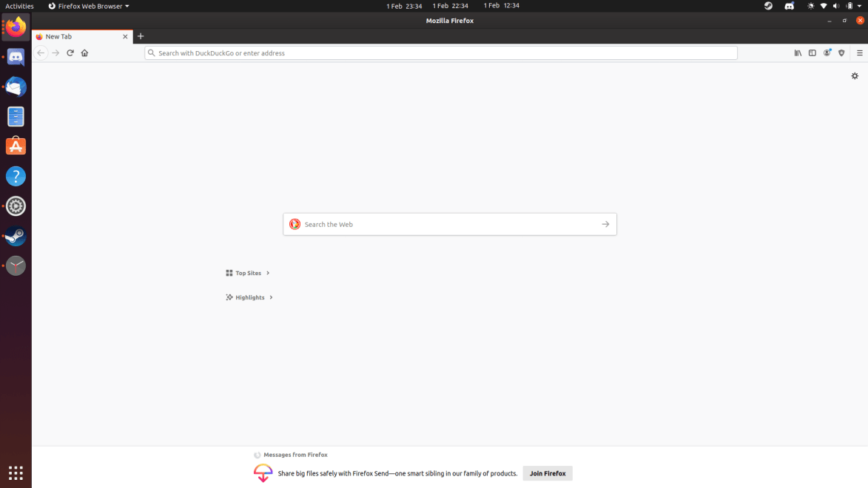Image resolution: width=868 pixels, height=488 pixels.
Task: Click the Join Firefox button
Action: pos(547,473)
